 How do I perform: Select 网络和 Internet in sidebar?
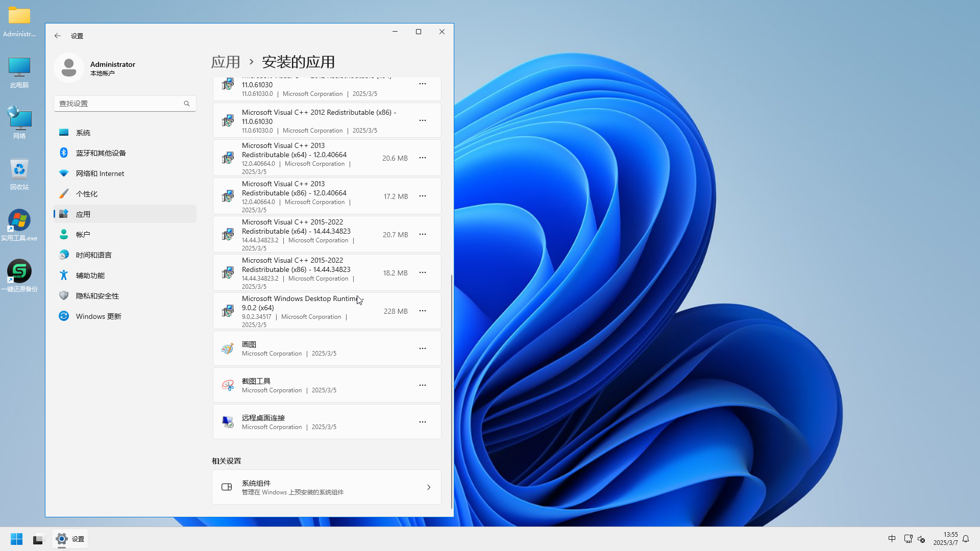125,173
